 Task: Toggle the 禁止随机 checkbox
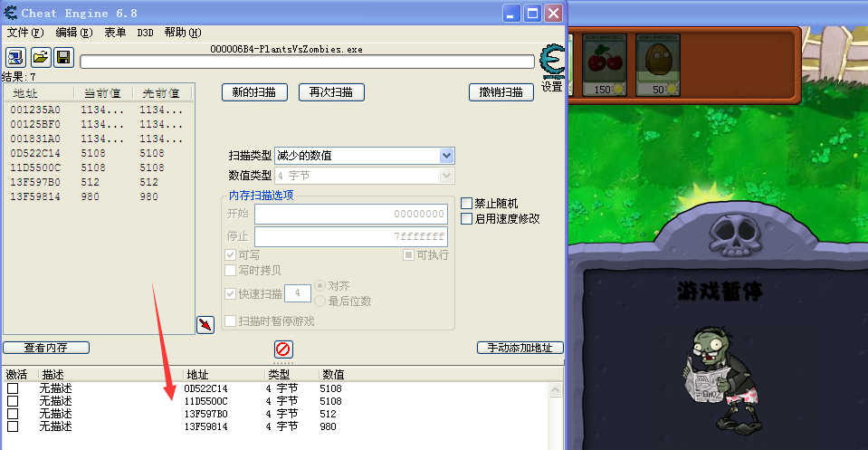tap(467, 203)
